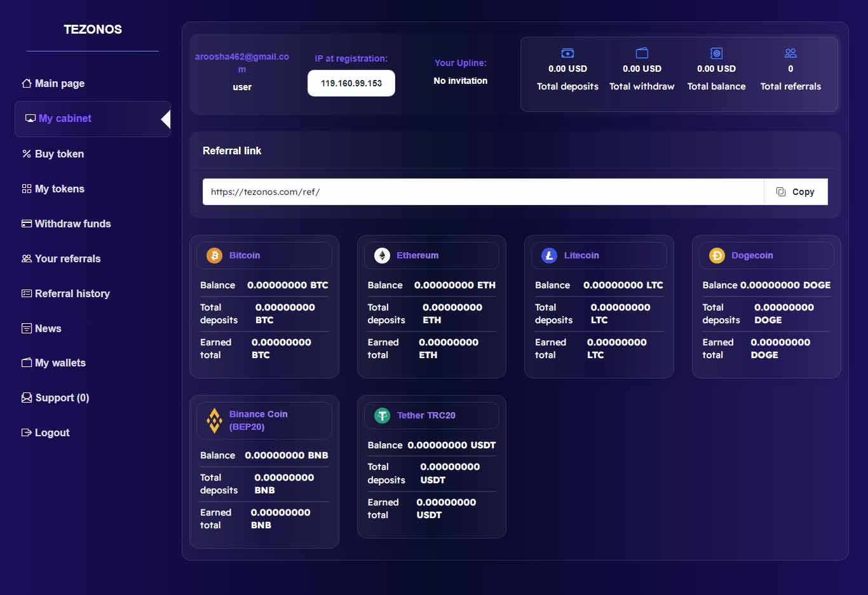Click the Binance Coin logo icon
Viewport: 868px width, 595px height.
214,420
